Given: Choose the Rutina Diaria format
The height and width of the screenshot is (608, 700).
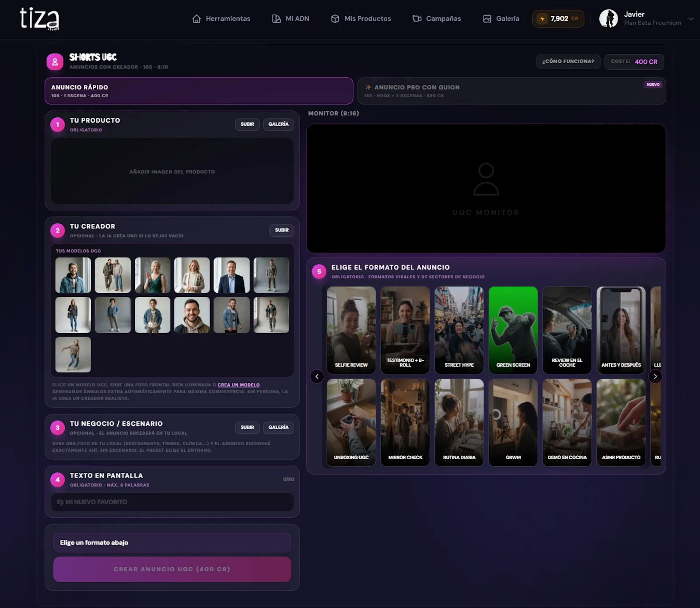Looking at the screenshot, I should 459,423.
